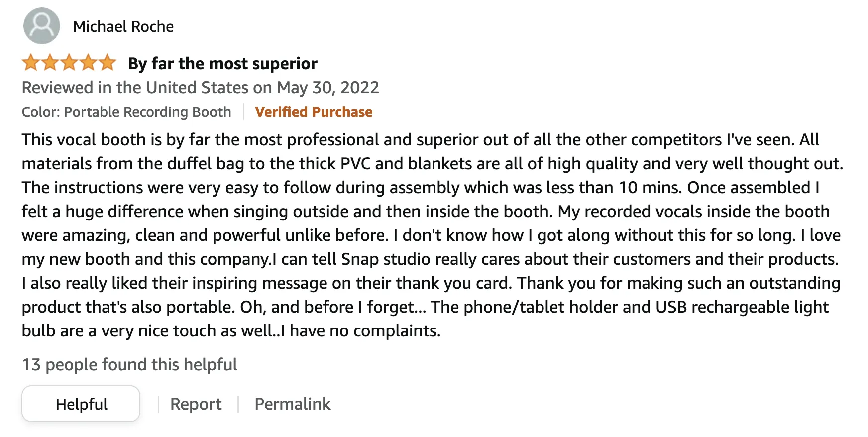Viewport: 868px width, 437px height.
Task: Click the fourth rating star
Action: point(88,63)
